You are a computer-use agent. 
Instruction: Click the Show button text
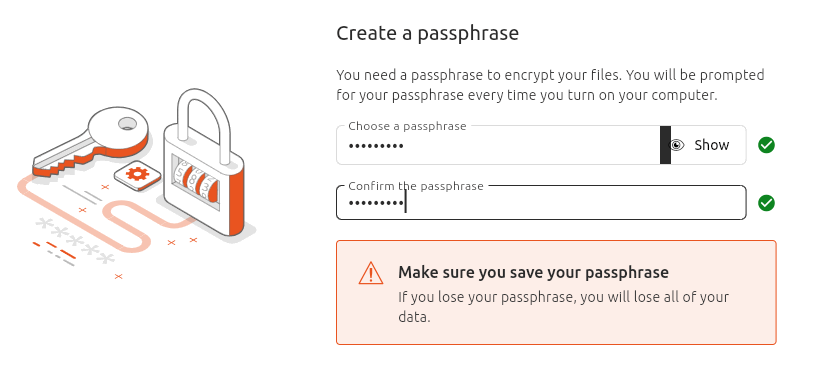pyautogui.click(x=711, y=145)
